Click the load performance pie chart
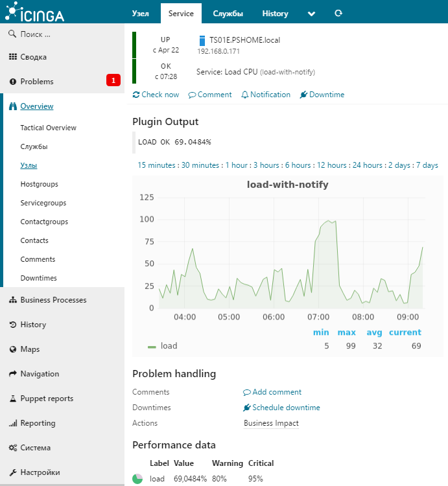Screen dimensions: 448x486 point(137,479)
